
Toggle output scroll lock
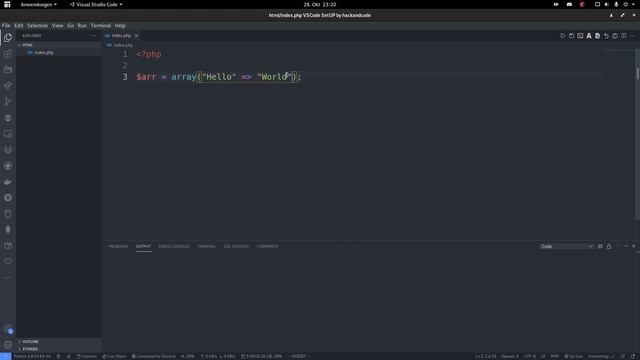(x=609, y=247)
